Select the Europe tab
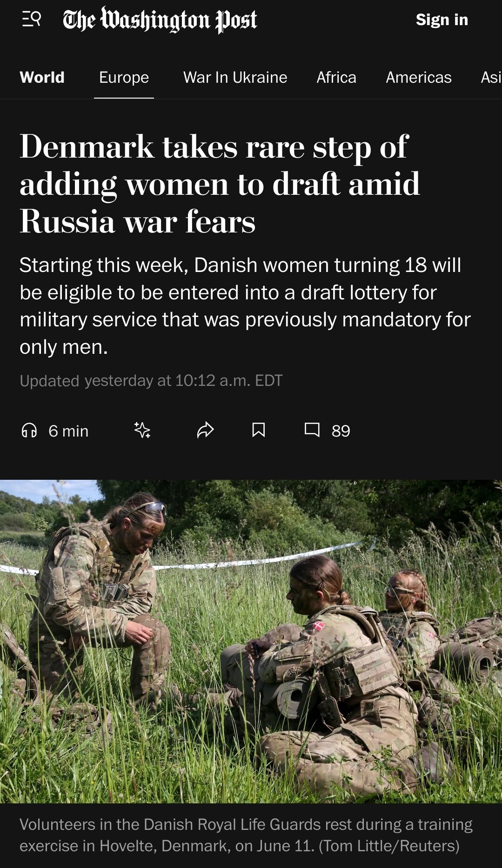 tap(124, 77)
